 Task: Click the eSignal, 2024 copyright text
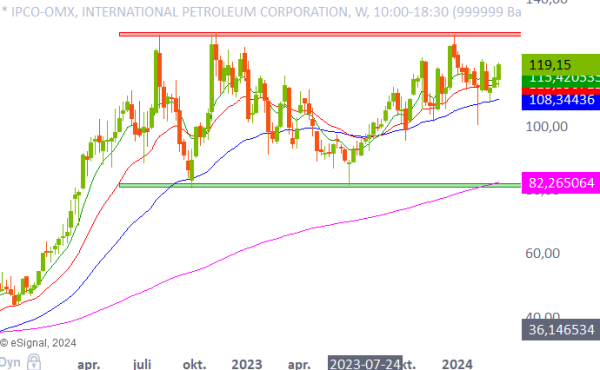[38, 343]
